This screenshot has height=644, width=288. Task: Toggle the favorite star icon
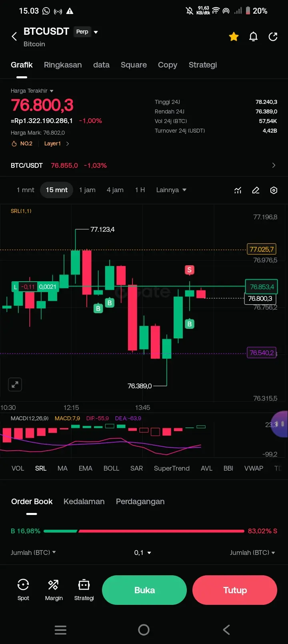(x=234, y=37)
